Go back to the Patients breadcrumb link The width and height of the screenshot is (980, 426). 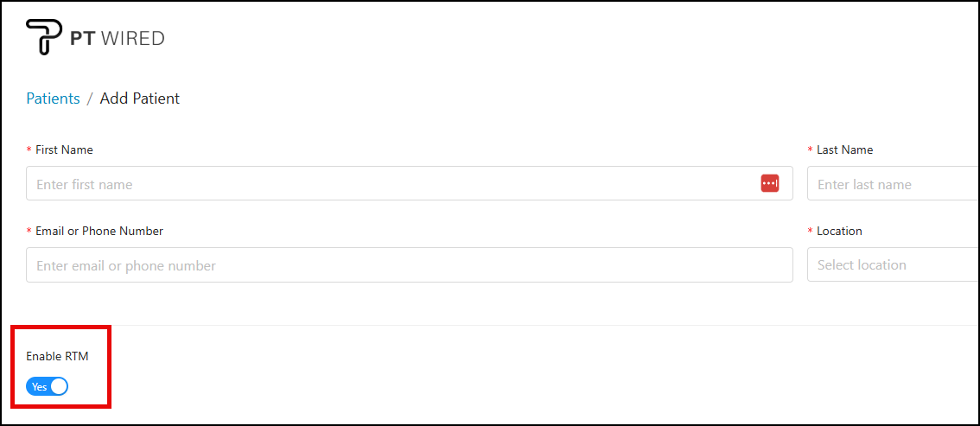click(53, 99)
